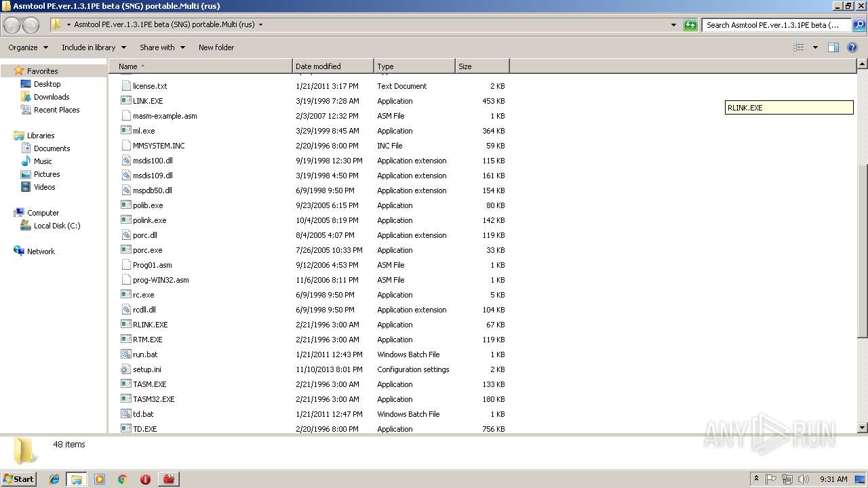
Task: Select the polink.exe file name
Action: tap(149, 220)
